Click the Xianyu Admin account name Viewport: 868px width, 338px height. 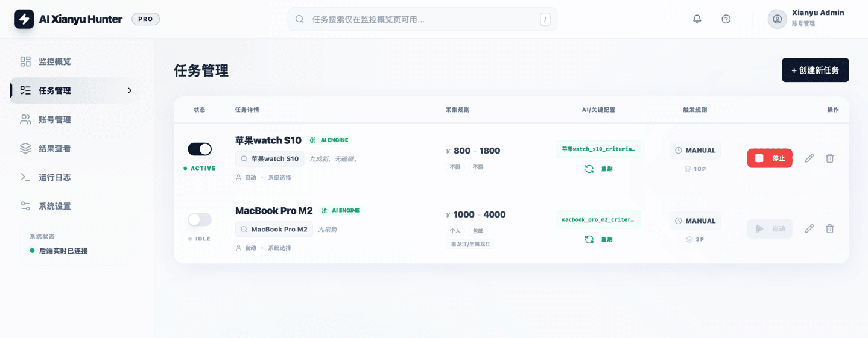pyautogui.click(x=818, y=13)
